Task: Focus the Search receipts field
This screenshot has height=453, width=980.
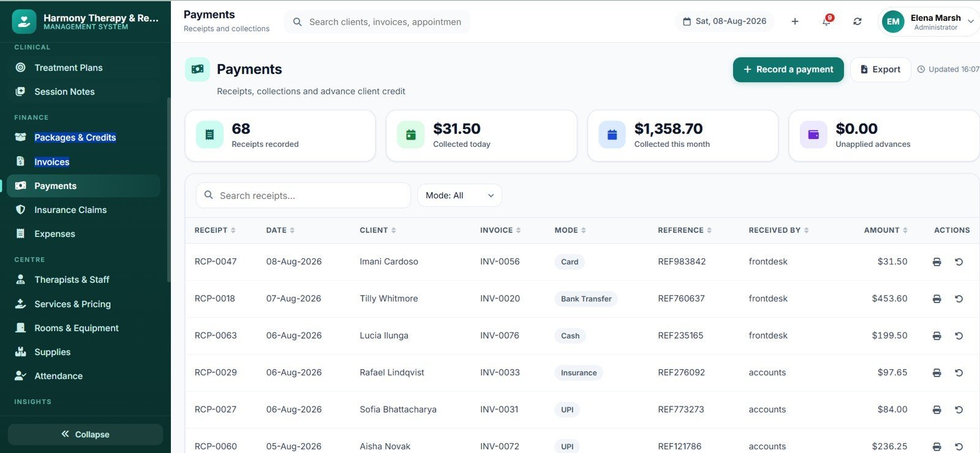Action: [303, 195]
